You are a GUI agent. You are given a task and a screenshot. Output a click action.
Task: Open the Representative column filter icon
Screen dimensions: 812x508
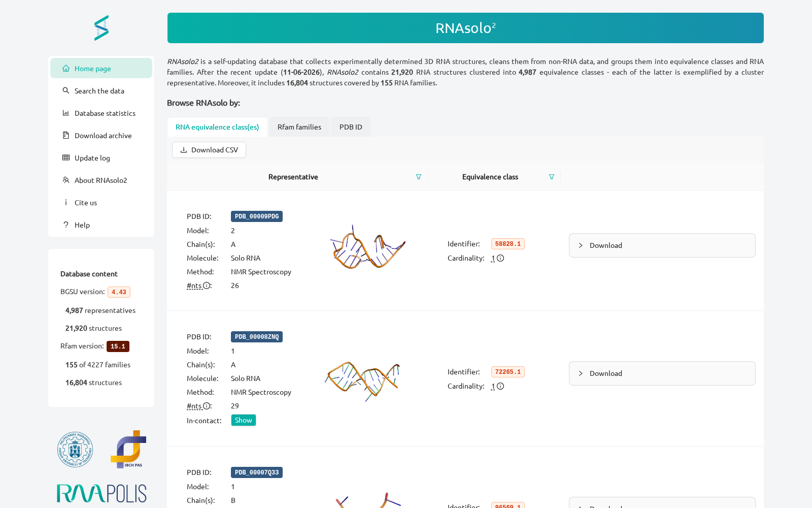tap(419, 177)
